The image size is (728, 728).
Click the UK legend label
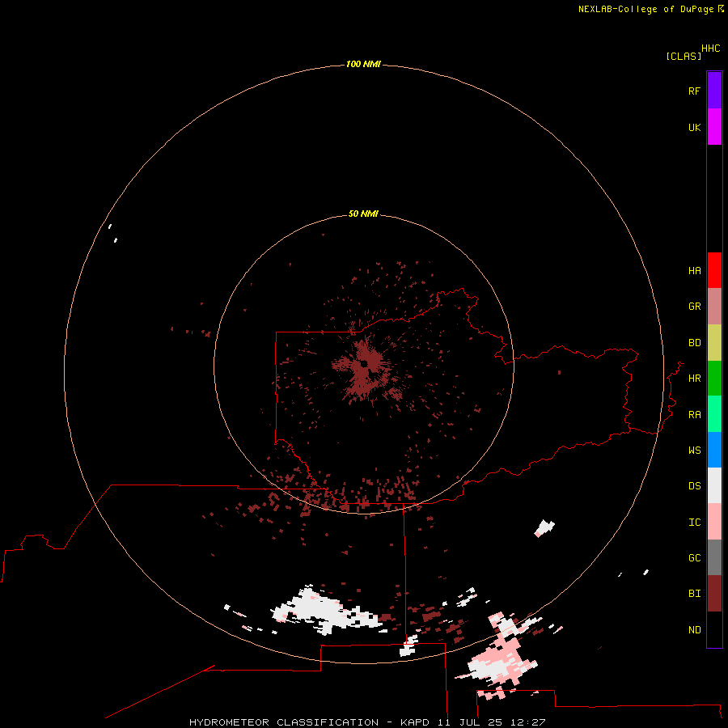[694, 127]
